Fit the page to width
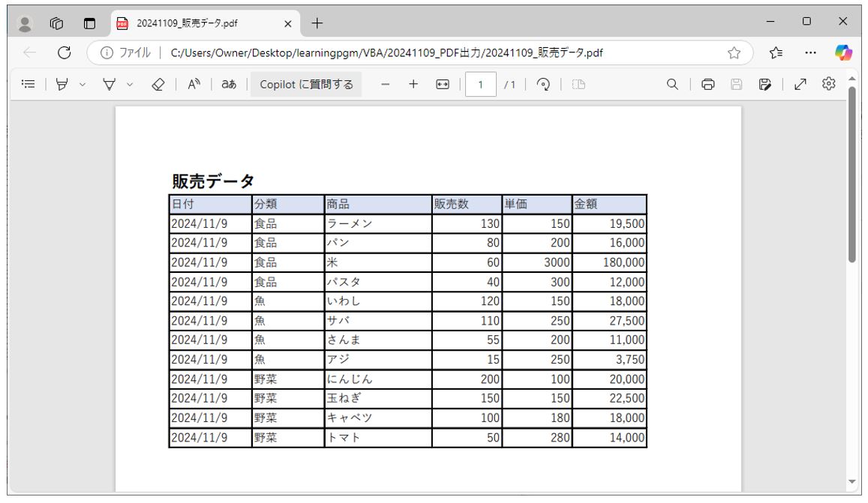Viewport: 868px width, 503px height. click(440, 84)
